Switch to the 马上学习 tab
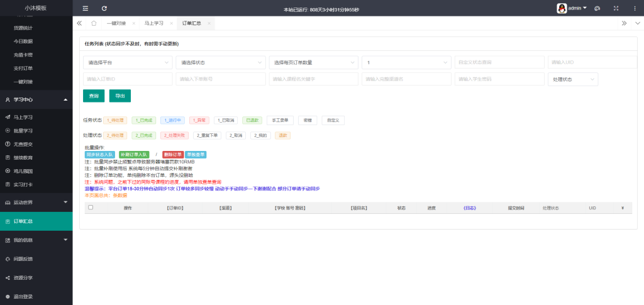Image resolution: width=644 pixels, height=305 pixels. click(x=153, y=23)
